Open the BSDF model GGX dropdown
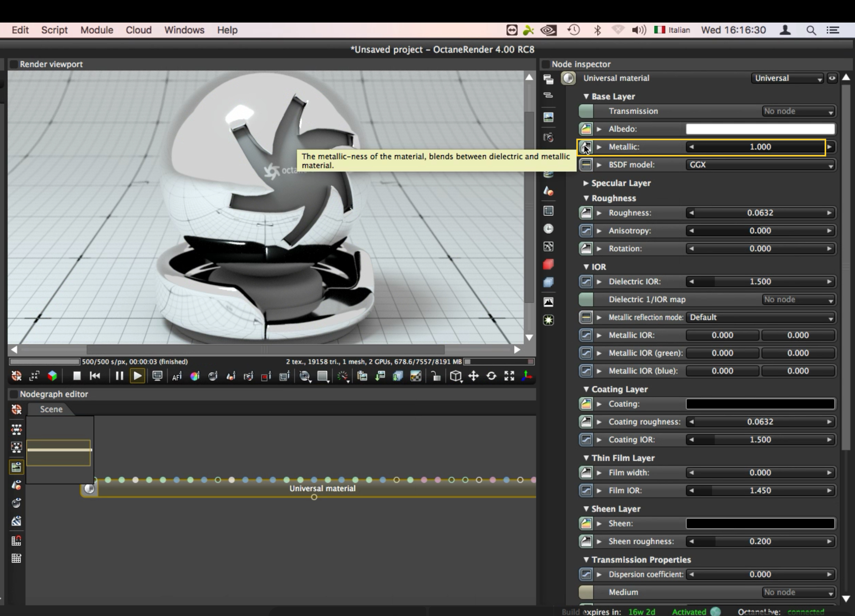Image resolution: width=855 pixels, height=616 pixels. click(760, 165)
